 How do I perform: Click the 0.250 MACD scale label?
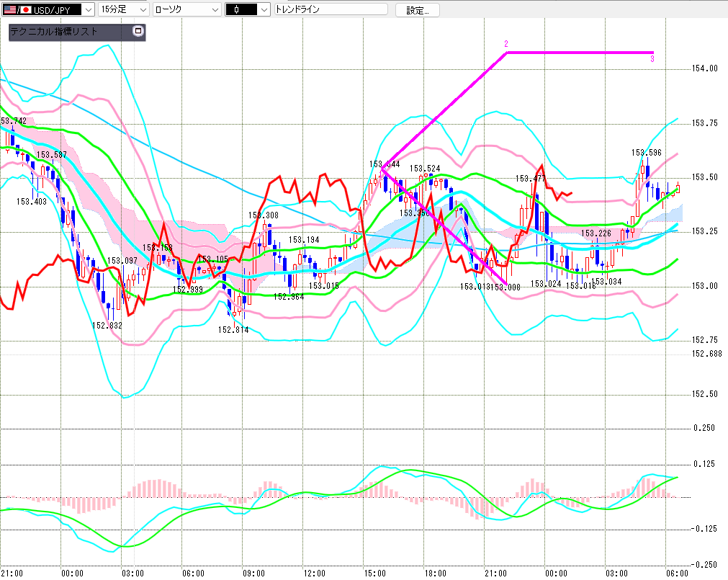[x=704, y=428]
